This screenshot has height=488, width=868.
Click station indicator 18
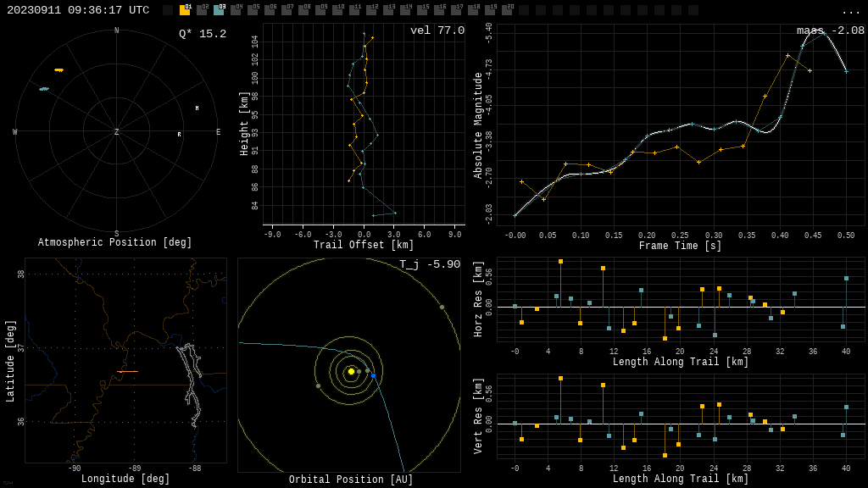(x=473, y=10)
